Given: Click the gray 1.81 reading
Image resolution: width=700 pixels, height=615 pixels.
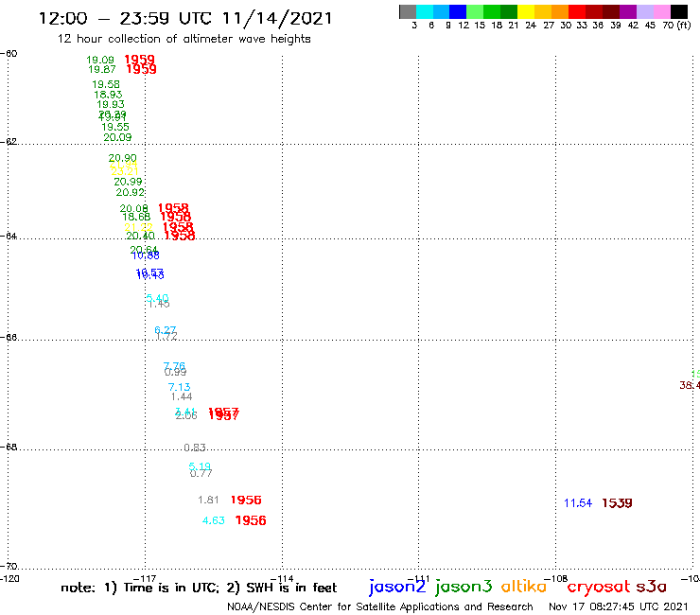Looking at the screenshot, I should (208, 500).
